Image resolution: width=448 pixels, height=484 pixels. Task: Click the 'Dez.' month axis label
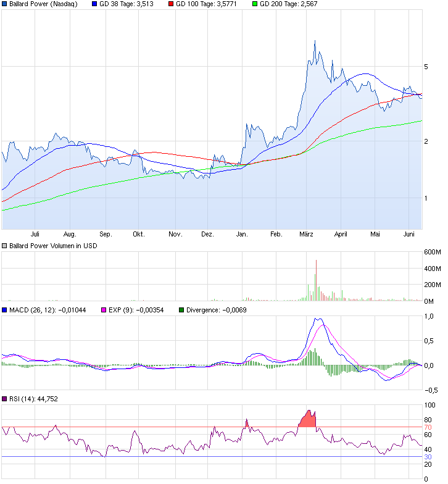pos(207,235)
